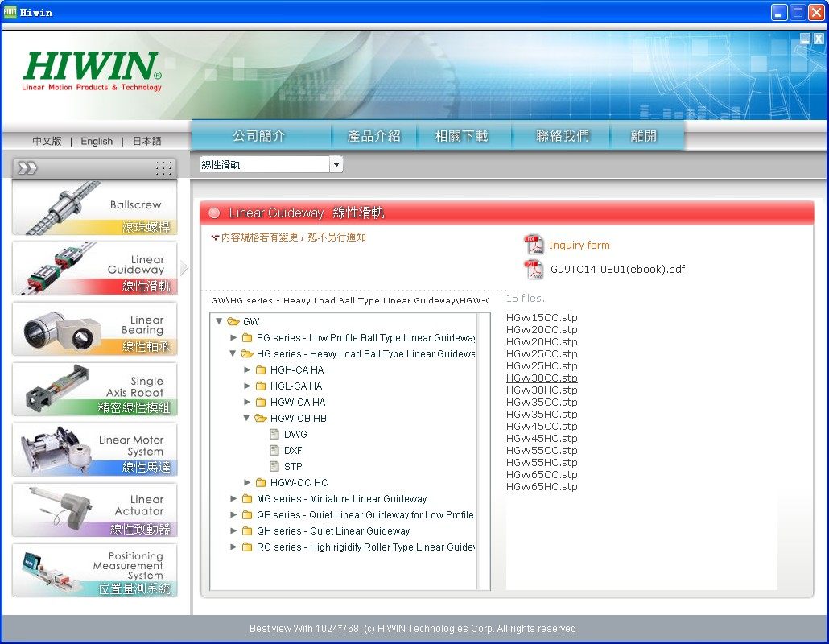Expand the HGH-CA HA tree node
829x644 pixels.
[247, 369]
